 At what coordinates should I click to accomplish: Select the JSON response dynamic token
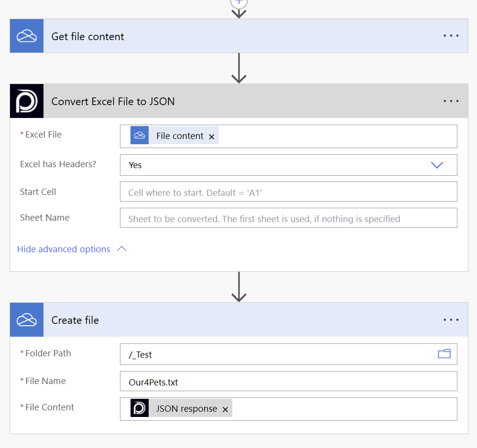tap(186, 409)
